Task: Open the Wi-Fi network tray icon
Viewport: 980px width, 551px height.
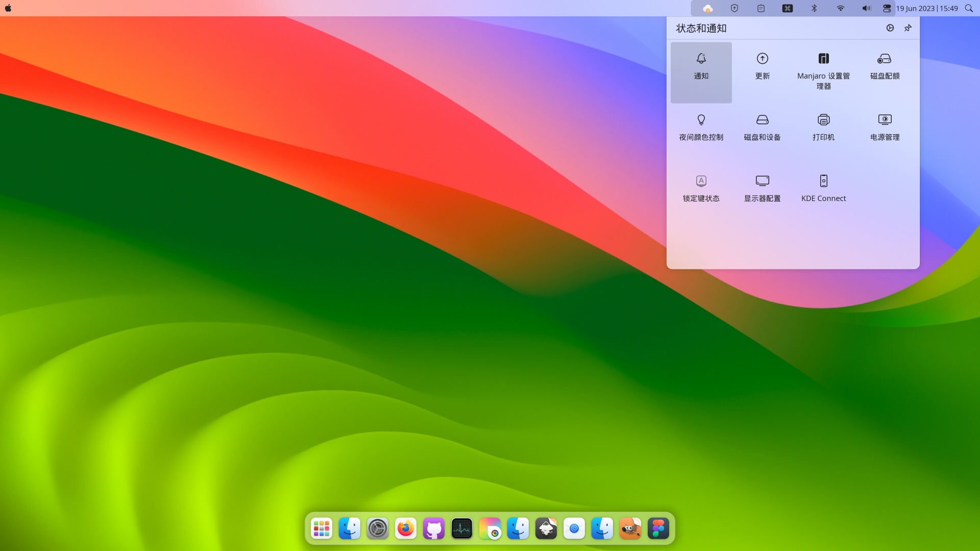Action: [x=840, y=8]
